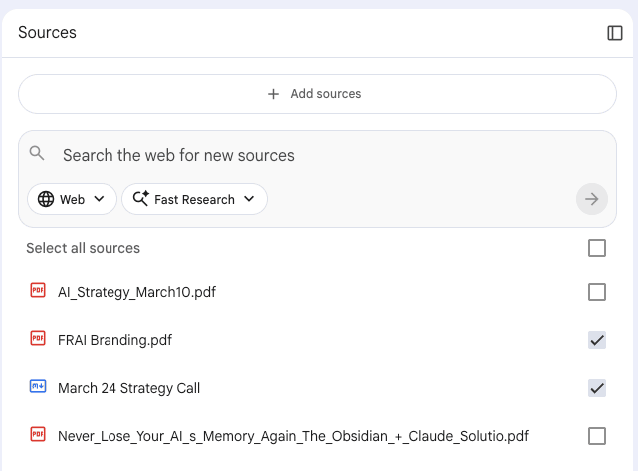Click the PDF icon beside FRAI Branding.pdf
The width and height of the screenshot is (638, 471).
[x=38, y=339]
